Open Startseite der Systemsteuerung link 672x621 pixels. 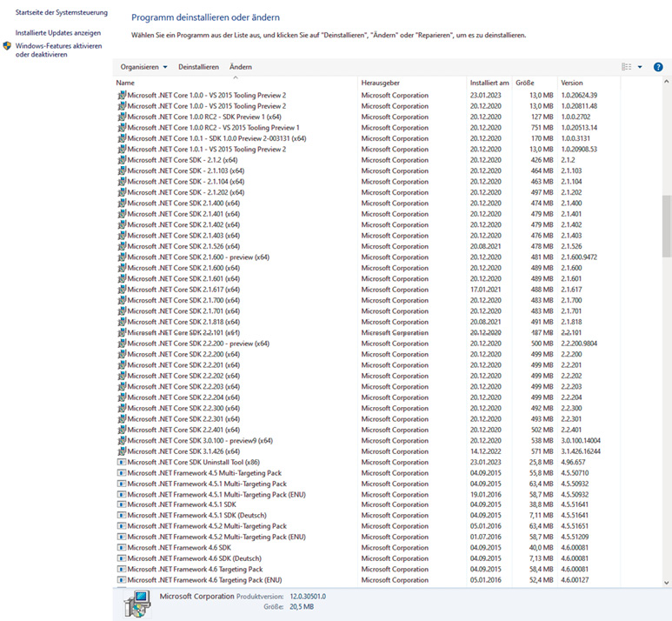point(61,12)
